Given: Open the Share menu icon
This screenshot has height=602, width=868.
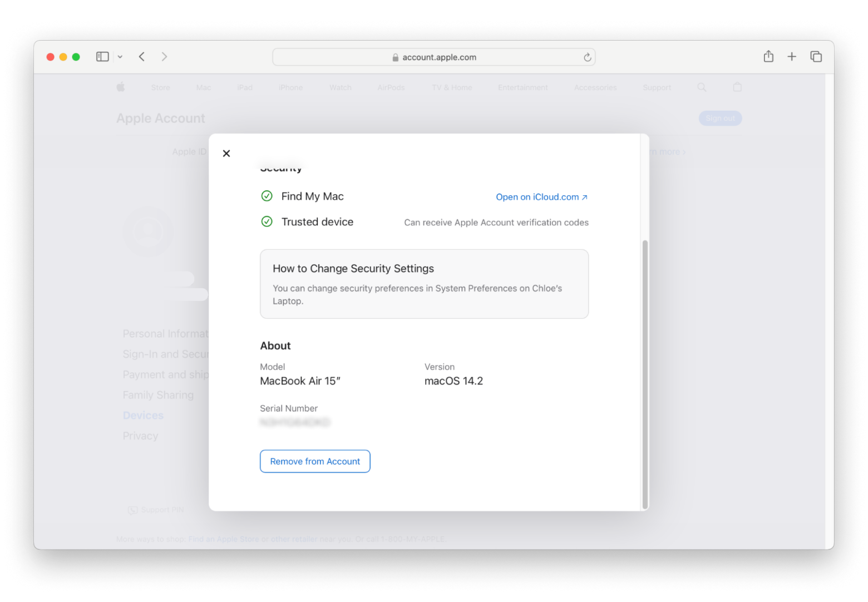Looking at the screenshot, I should [768, 56].
